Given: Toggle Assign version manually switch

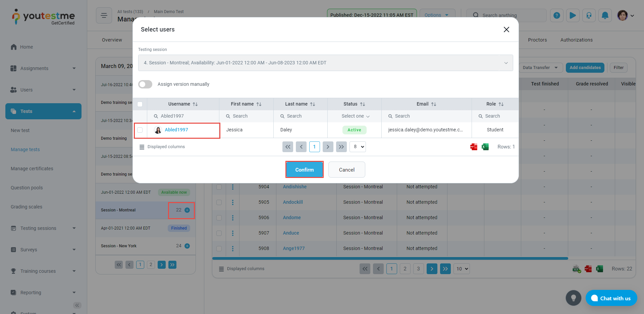Looking at the screenshot, I should pos(145,84).
